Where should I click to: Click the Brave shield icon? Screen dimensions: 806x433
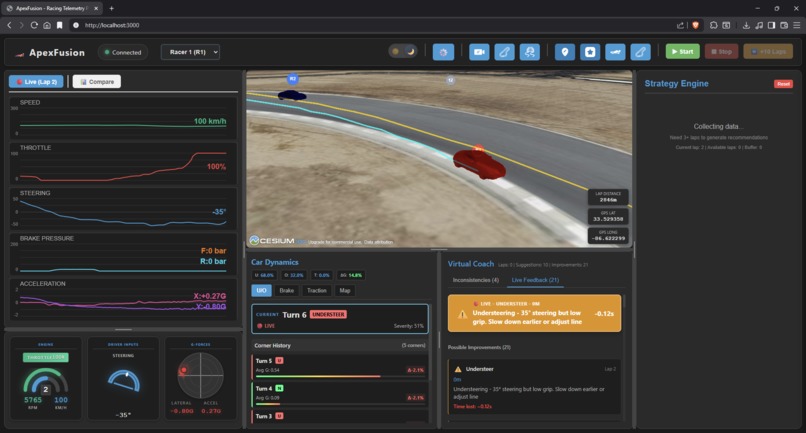click(695, 25)
